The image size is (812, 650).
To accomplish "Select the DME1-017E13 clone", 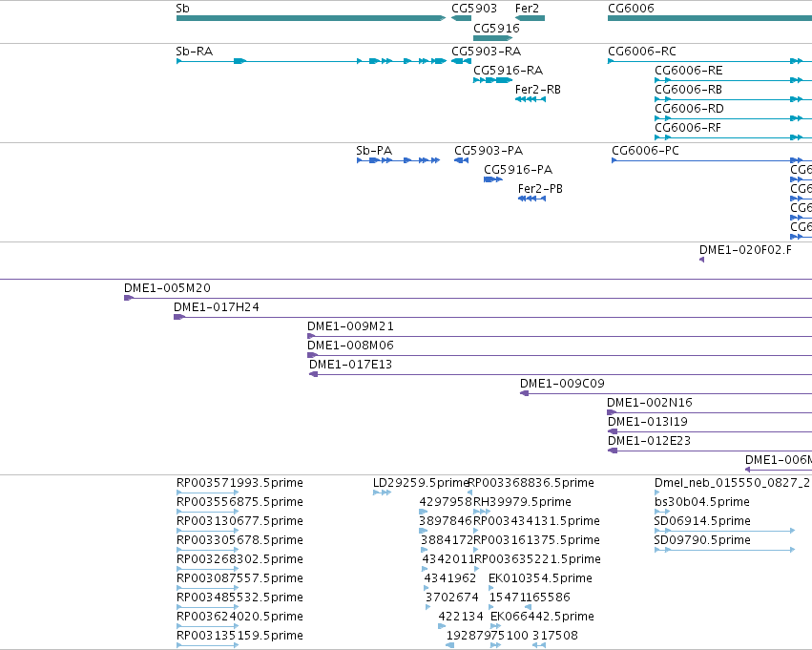I will tap(560, 374).
